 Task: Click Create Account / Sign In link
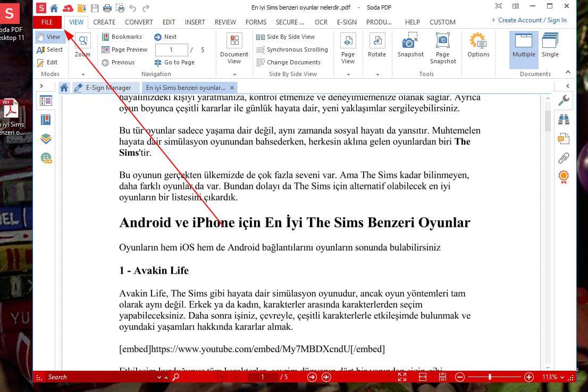coord(532,20)
